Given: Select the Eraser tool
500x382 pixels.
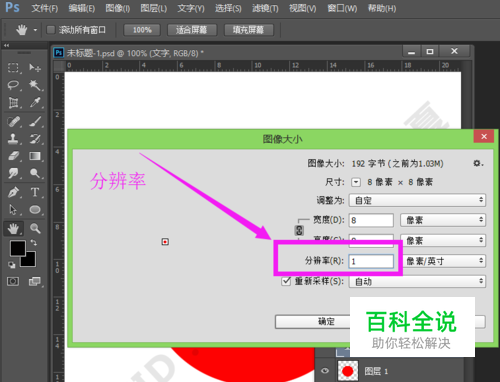Looking at the screenshot, I should pyautogui.click(x=13, y=156).
